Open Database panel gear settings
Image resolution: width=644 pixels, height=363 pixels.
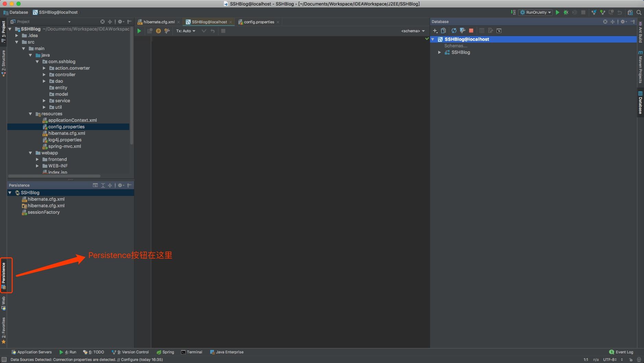pyautogui.click(x=624, y=22)
